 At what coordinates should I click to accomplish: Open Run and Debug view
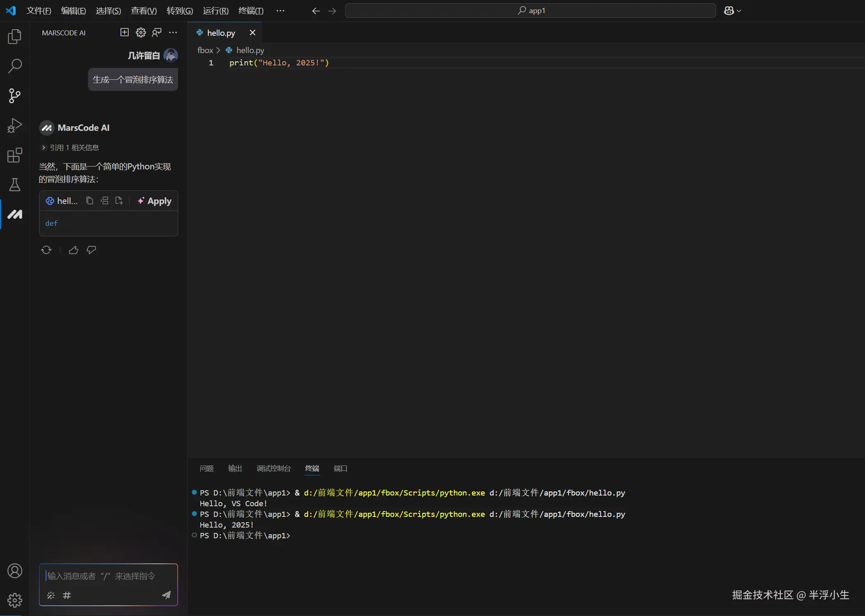14,125
